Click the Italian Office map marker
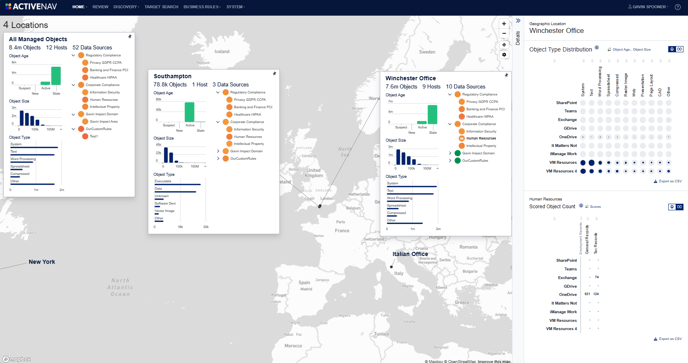 391,266
